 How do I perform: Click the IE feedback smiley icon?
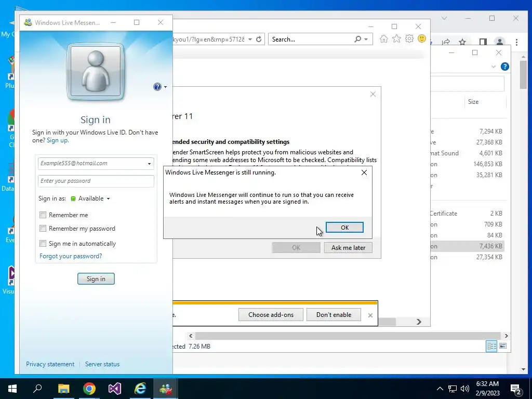[x=422, y=38]
